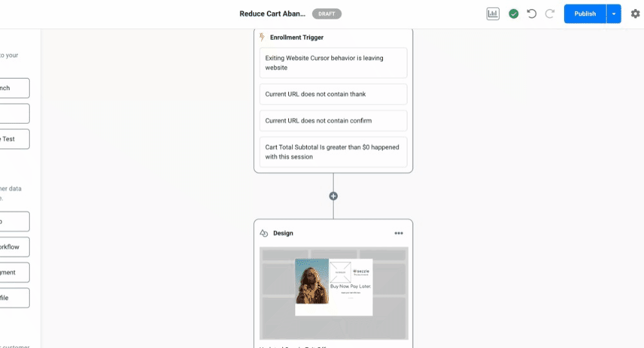Viewport: 644px width, 348px height.
Task: Select the Reduce Cart Aban... journey title
Action: [x=273, y=14]
